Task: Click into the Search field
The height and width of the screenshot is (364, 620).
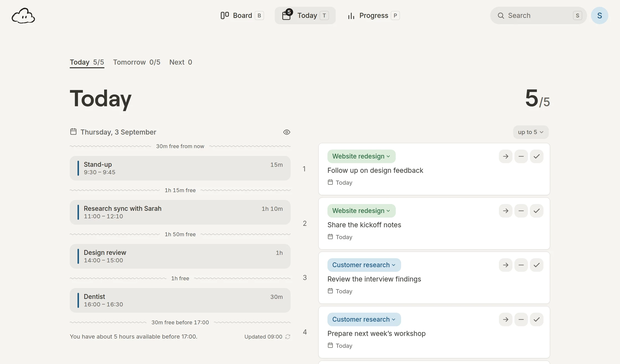Action: tap(538, 15)
